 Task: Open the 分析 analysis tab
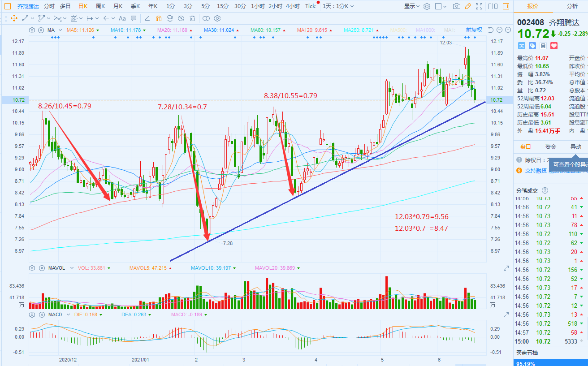(572, 6)
